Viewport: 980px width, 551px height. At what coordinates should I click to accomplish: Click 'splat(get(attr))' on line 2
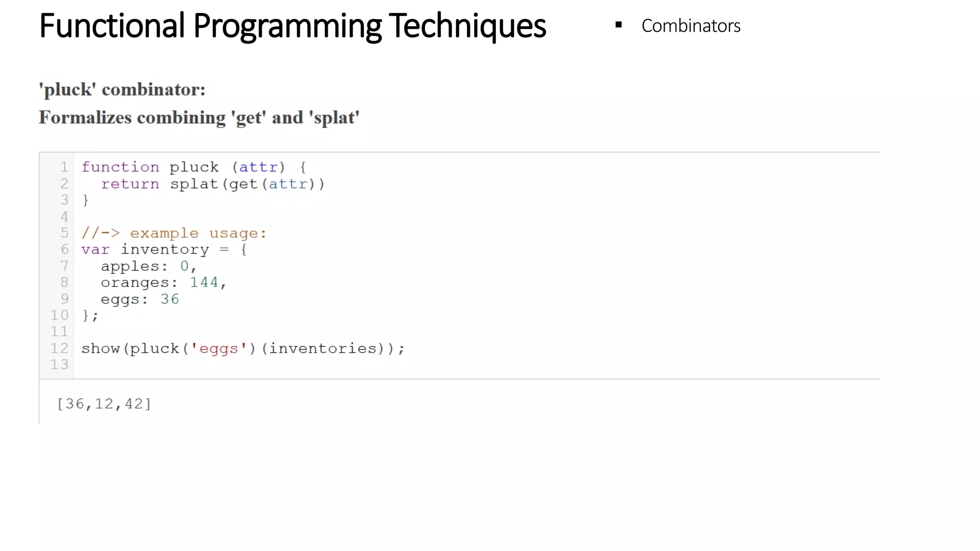(x=247, y=184)
